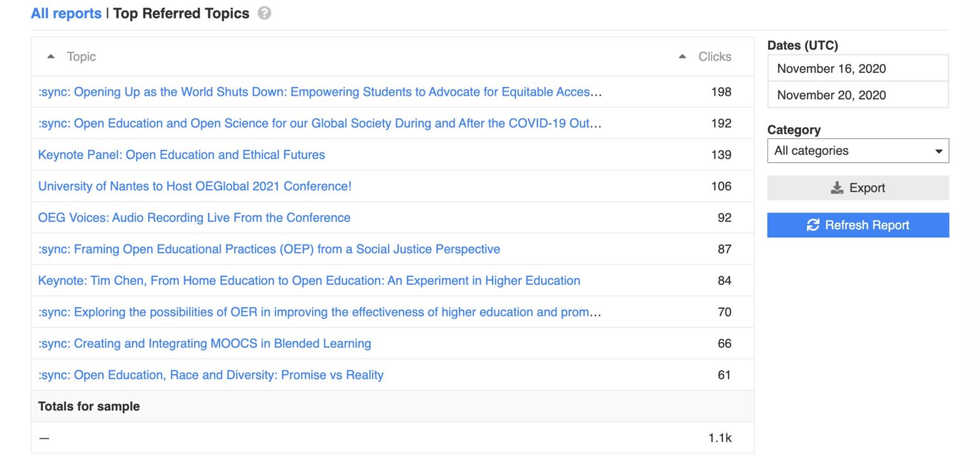Open Creating and Integrating MOOCS topic
The width and height of the screenshot is (980, 471).
click(x=204, y=343)
